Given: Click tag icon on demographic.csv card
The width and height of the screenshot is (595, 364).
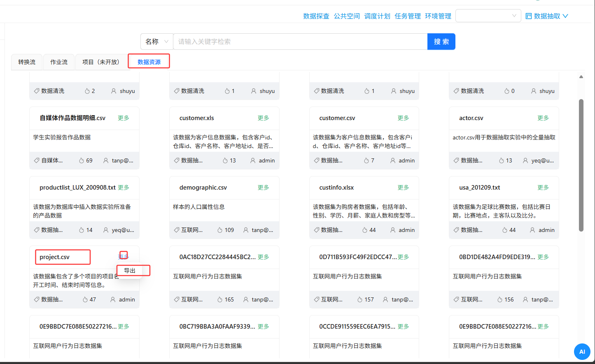Looking at the screenshot, I should point(177,230).
